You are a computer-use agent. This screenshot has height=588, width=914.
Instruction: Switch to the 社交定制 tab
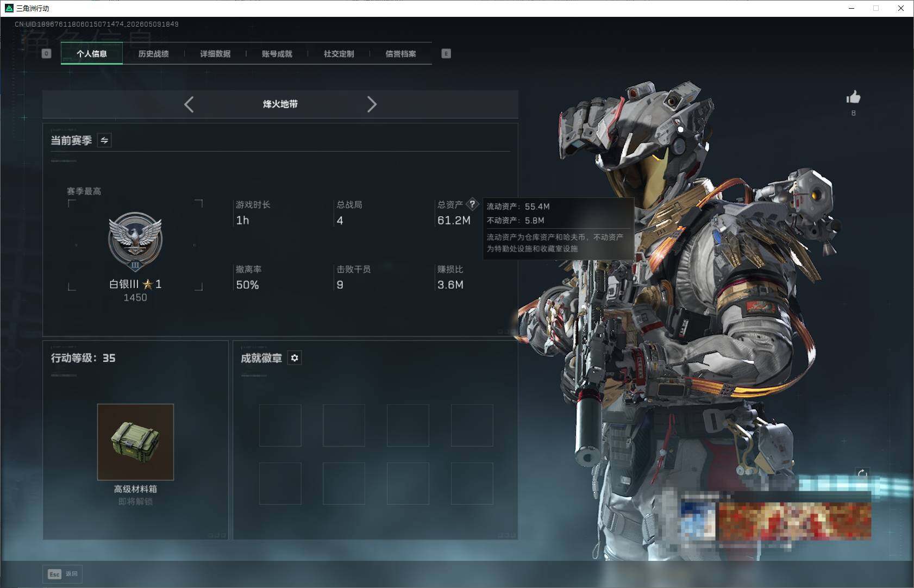339,53
